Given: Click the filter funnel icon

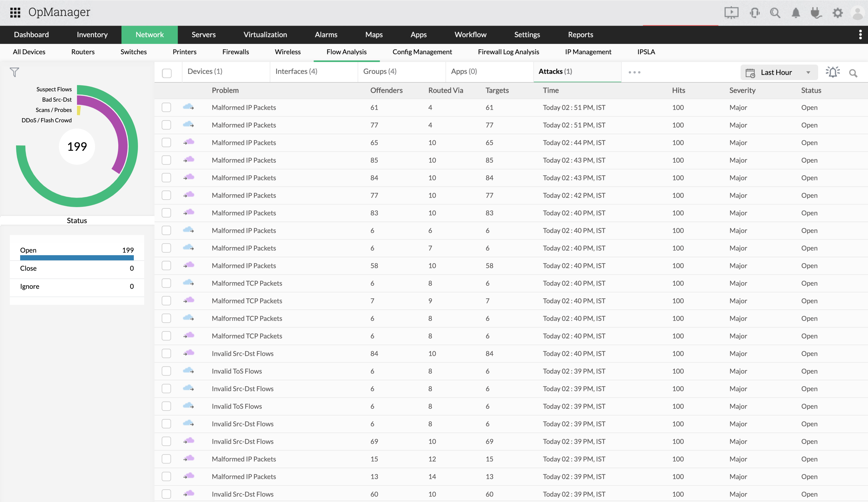Looking at the screenshot, I should [14, 72].
